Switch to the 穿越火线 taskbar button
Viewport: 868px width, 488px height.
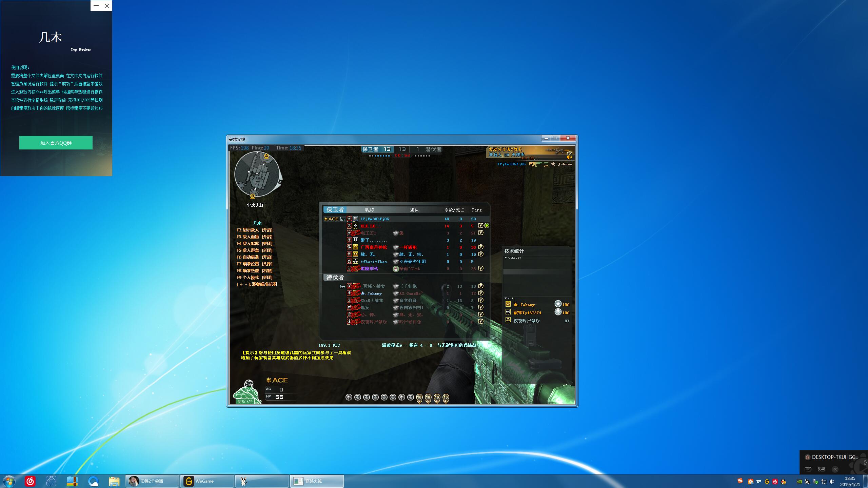click(317, 481)
